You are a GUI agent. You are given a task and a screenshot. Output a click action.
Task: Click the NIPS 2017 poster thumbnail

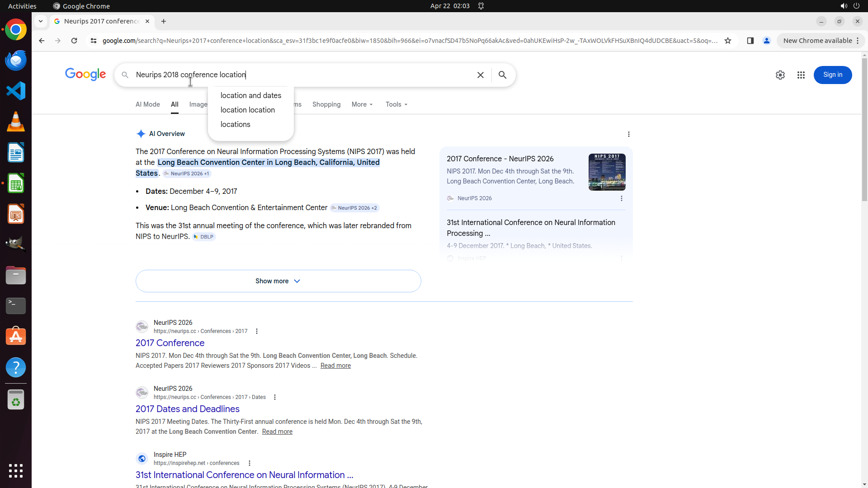click(607, 172)
